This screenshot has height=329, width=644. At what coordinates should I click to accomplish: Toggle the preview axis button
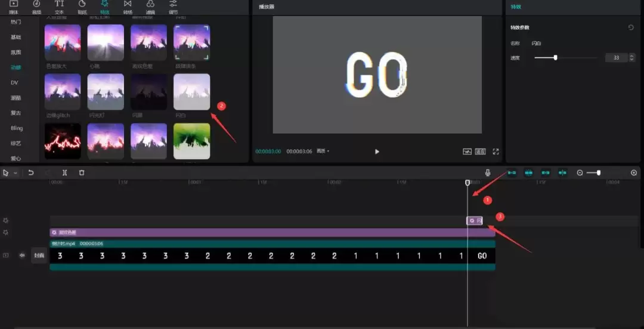[562, 173]
